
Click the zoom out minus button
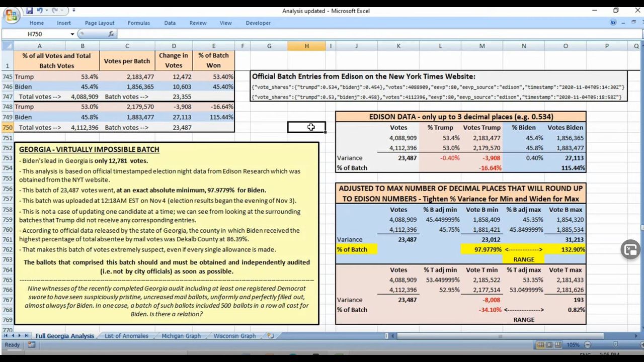pyautogui.click(x=588, y=345)
